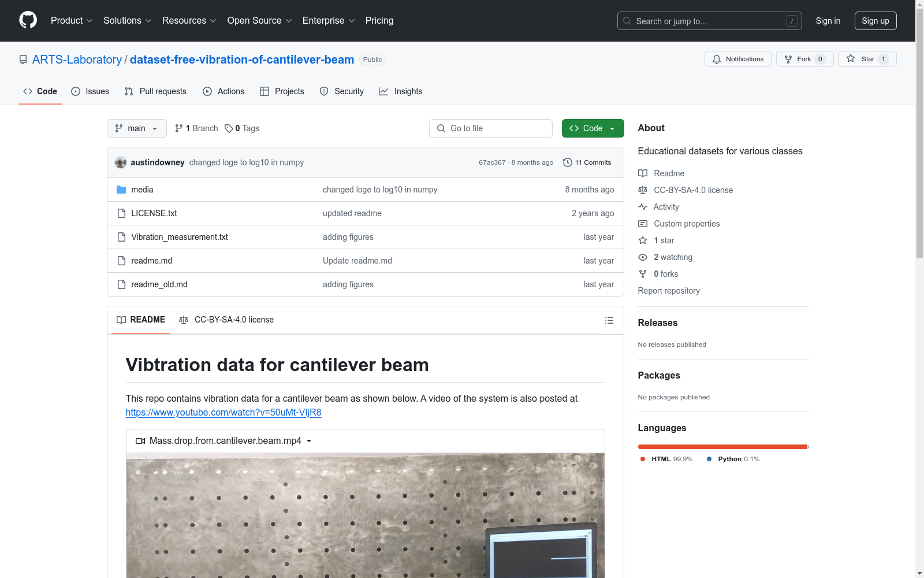
Task: Open the 'Update readme.md' commit message
Action: tap(357, 261)
